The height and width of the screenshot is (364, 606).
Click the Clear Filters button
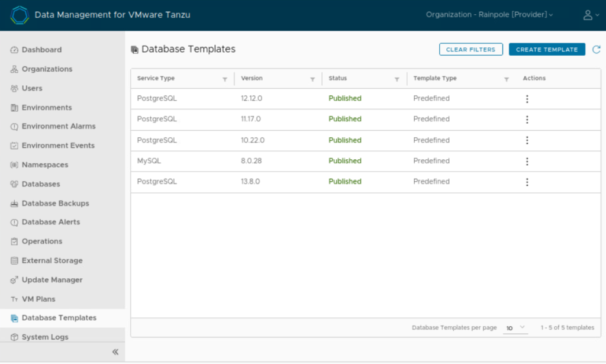pos(470,49)
